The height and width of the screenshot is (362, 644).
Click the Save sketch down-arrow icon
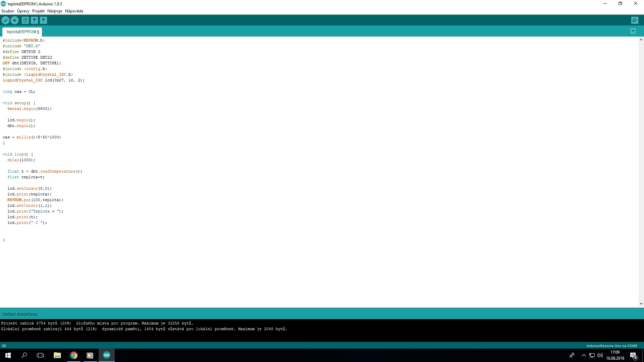click(43, 20)
